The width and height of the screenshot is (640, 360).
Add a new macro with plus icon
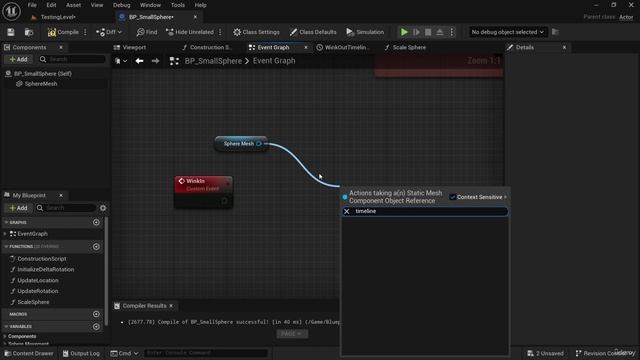96,314
